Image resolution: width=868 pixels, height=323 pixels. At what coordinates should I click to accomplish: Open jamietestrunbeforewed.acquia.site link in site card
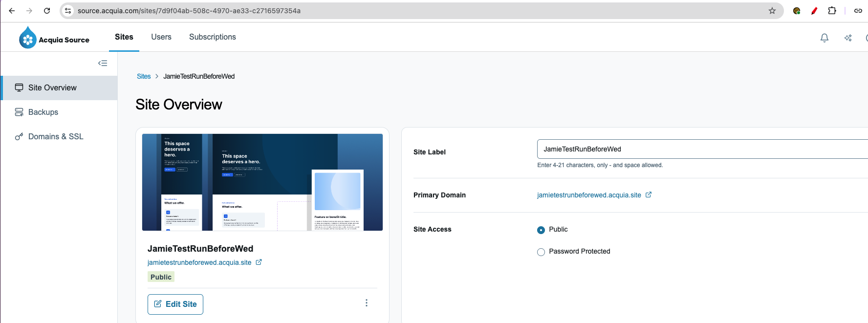pos(199,262)
